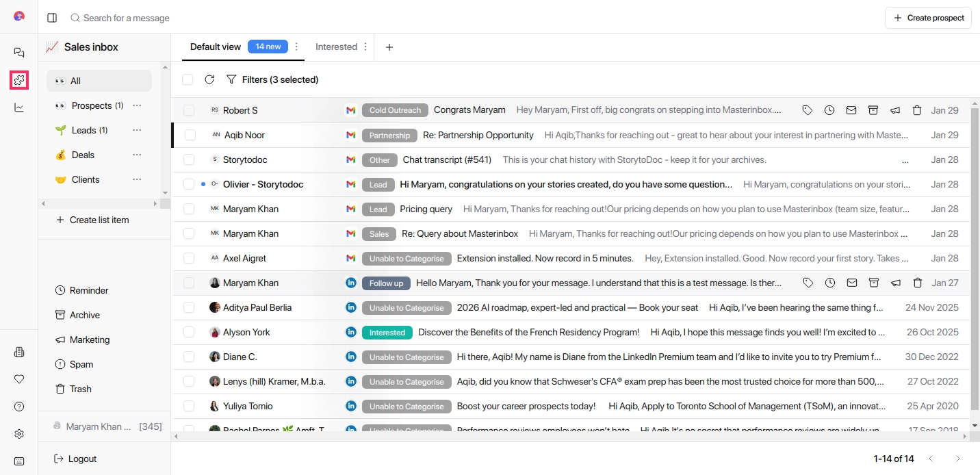Click the tag icon on Robert S row
The width and height of the screenshot is (980, 475).
(x=808, y=110)
